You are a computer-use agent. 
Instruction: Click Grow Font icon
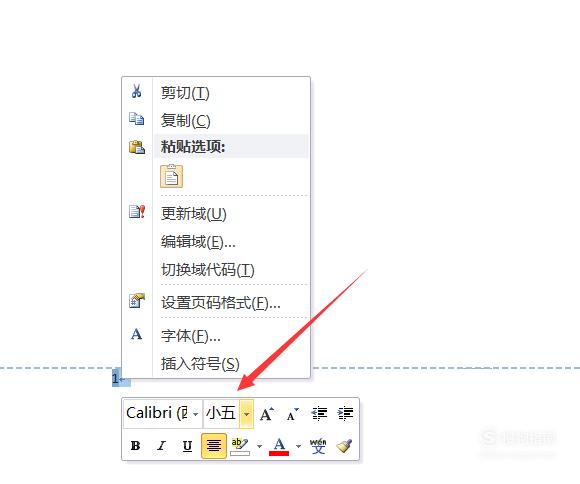267,414
